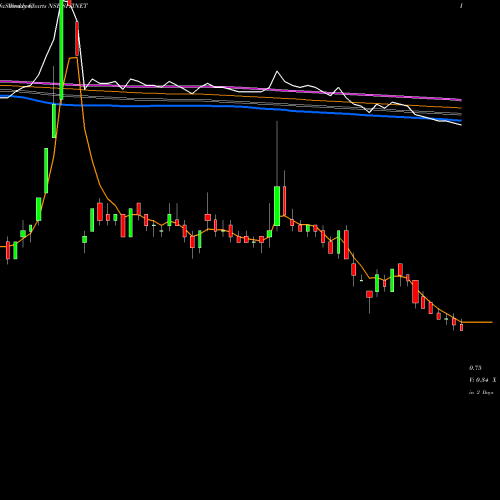Image resolution: width=500 pixels, height=500 pixels.
Task: Click the "in 2 Days" label
Action: tap(481, 393)
